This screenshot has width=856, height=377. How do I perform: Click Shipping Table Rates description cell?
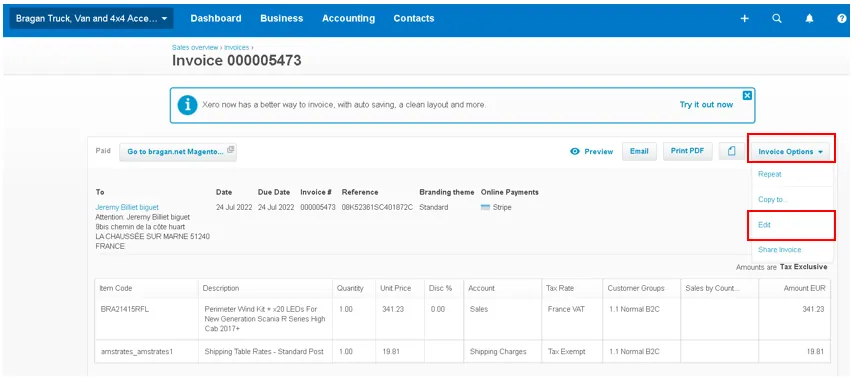(x=265, y=352)
